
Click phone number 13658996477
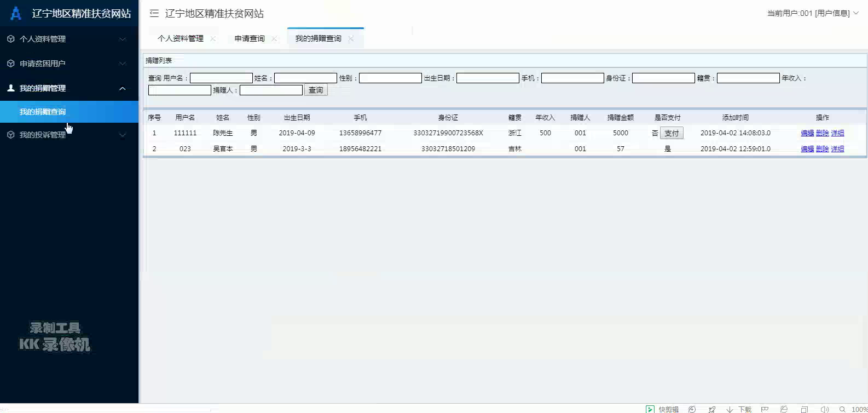click(x=360, y=133)
